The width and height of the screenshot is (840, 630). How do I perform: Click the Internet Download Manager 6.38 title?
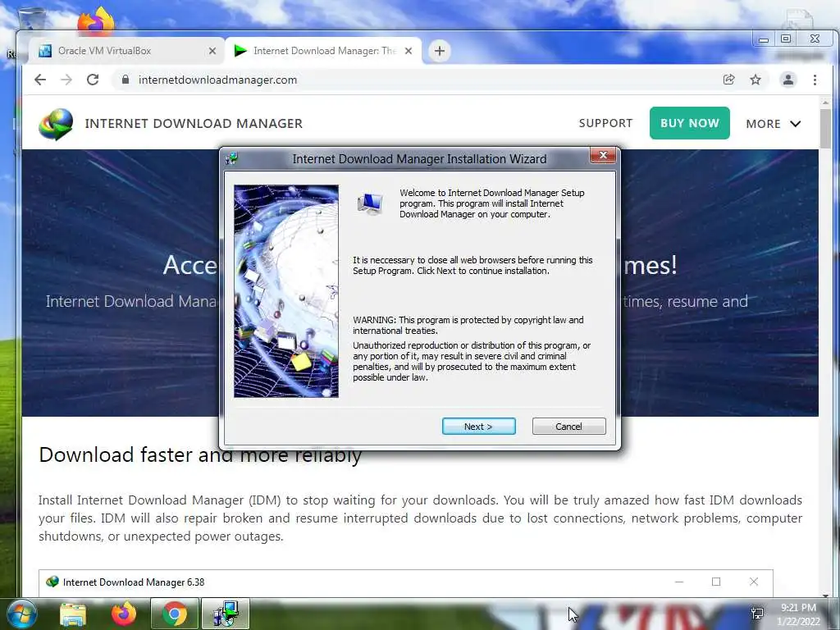[134, 582]
